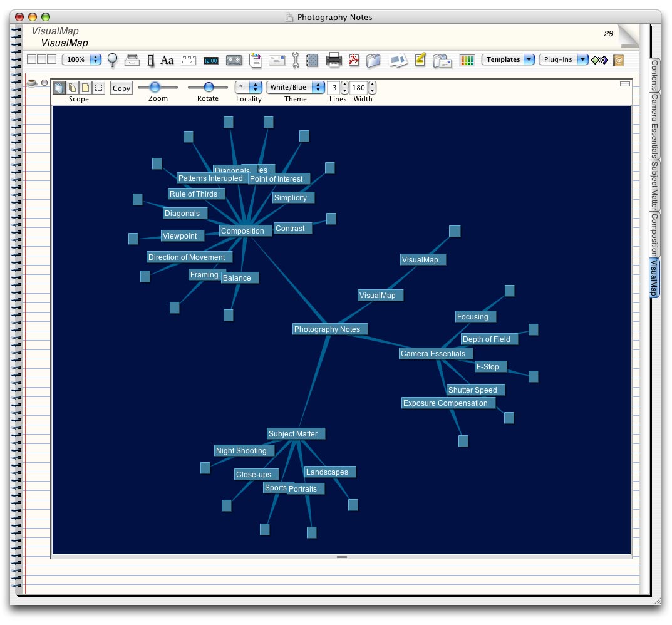The width and height of the screenshot is (672, 625).
Task: Open the White/Blue Theme dropdown
Action: click(295, 88)
